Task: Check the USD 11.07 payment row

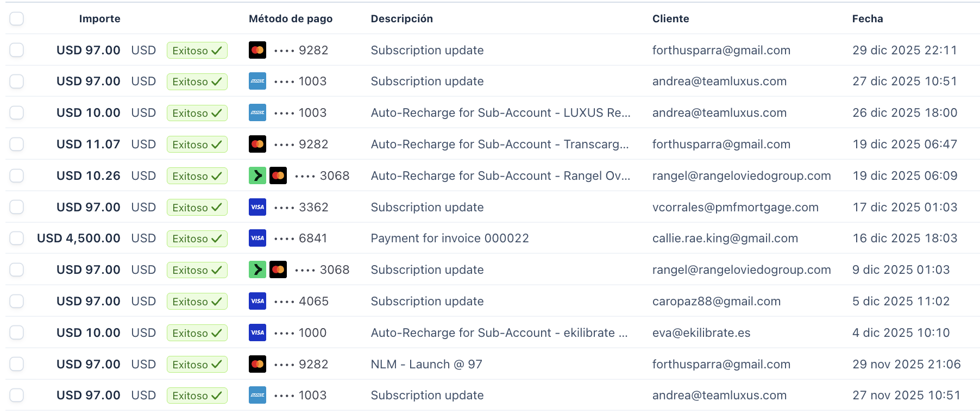Action: click(17, 144)
